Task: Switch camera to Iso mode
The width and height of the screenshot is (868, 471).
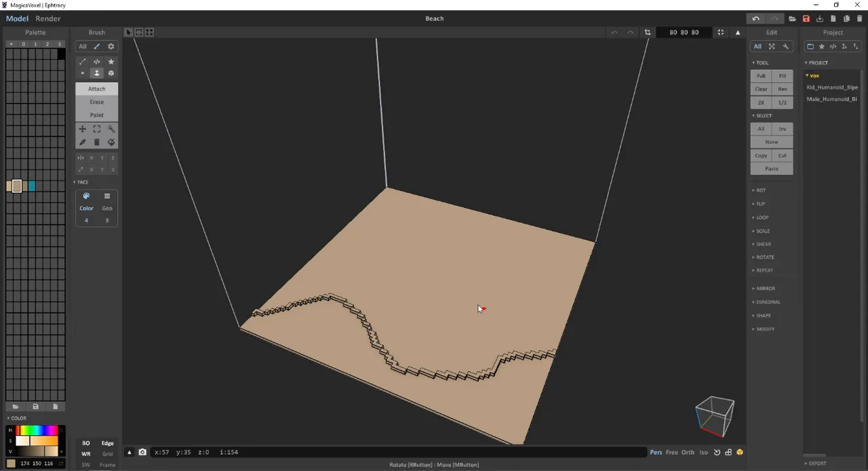Action: point(704,452)
